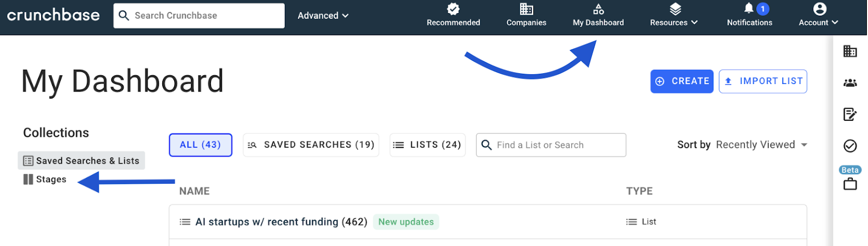Select the ALL (43) filter tab
Image resolution: width=868 pixels, height=246 pixels.
[201, 145]
